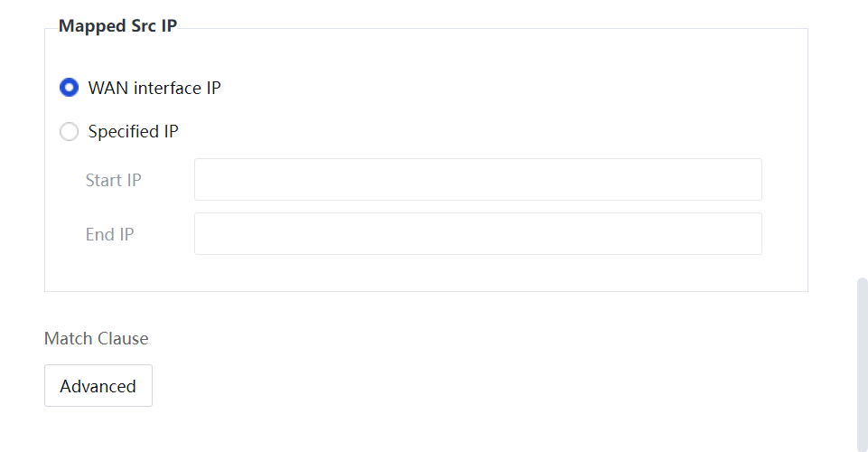
Task: Click the 'Match Clause' label
Action: click(96, 338)
